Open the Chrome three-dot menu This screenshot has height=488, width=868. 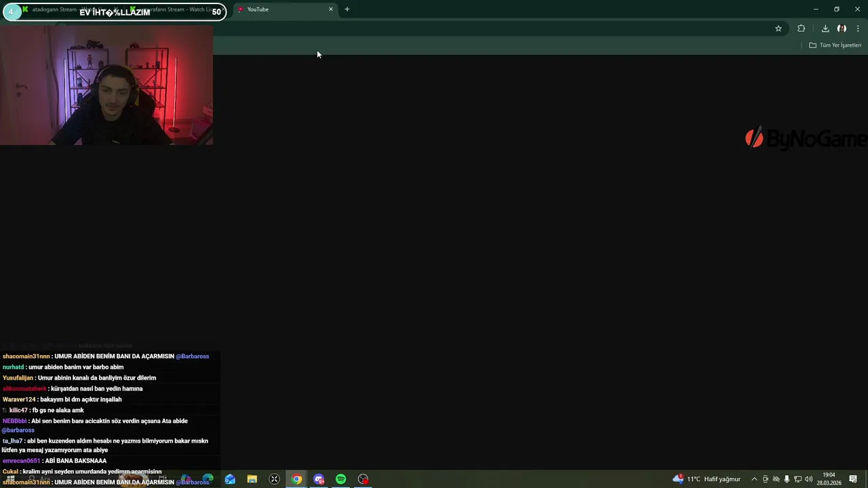[858, 28]
